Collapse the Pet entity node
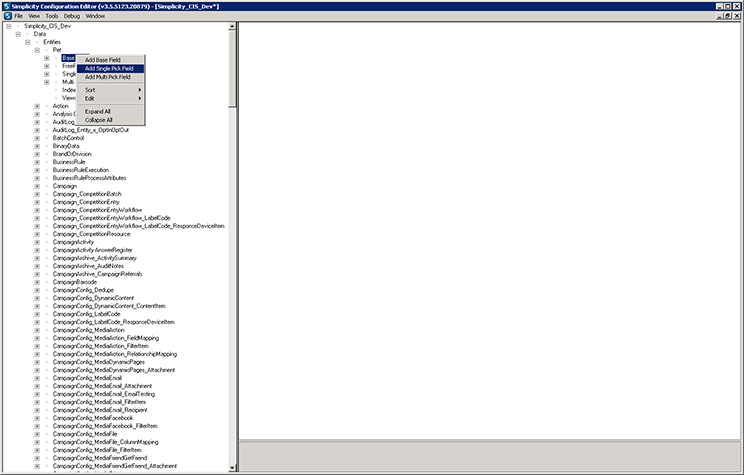This screenshot has height=475, width=744. [37, 50]
